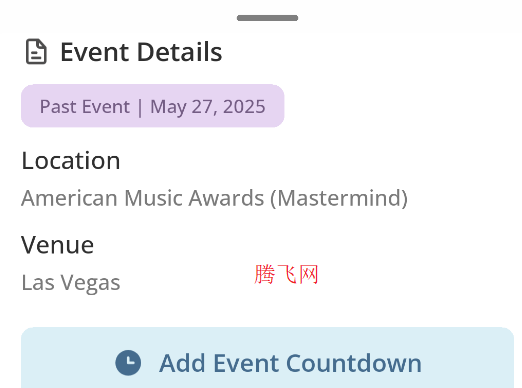
Task: Click the Location label
Action: click(x=71, y=161)
